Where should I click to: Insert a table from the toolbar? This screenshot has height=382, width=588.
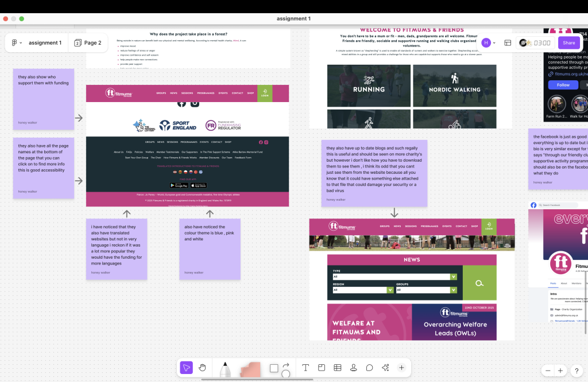pyautogui.click(x=338, y=368)
